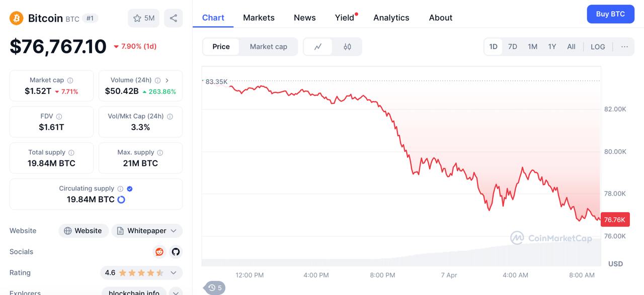Click the circulating supply progress ring icon
The height and width of the screenshot is (295, 644).
tap(121, 200)
